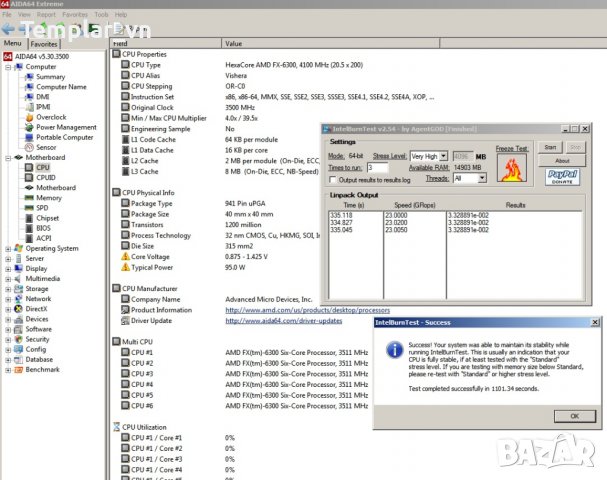The width and height of the screenshot is (607, 480).
Task: Click the About button in IntelBurnTest
Action: (562, 161)
